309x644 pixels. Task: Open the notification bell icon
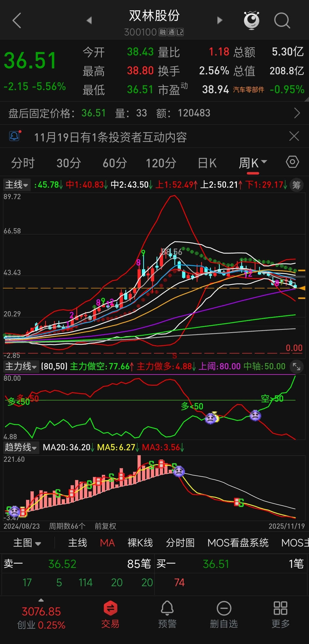15,136
